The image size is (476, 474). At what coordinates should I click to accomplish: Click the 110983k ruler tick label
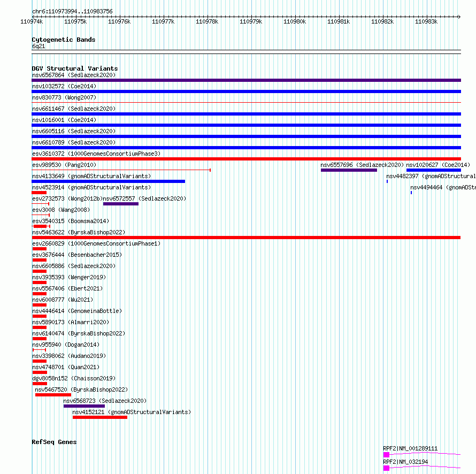426,21
